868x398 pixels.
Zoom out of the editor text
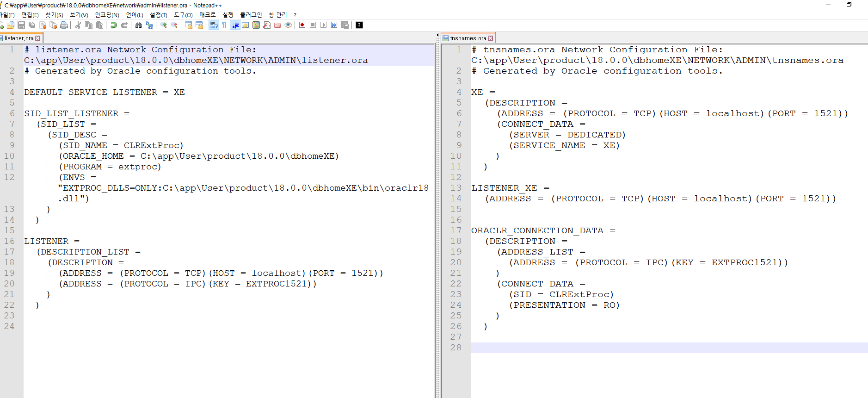point(174,25)
